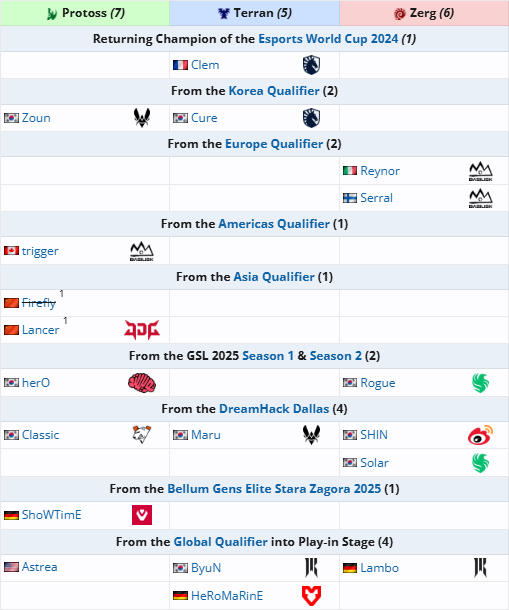Screen dimensions: 509x610
Task: Click footnote 1 superscript beside Firefly
Action: coord(61,293)
